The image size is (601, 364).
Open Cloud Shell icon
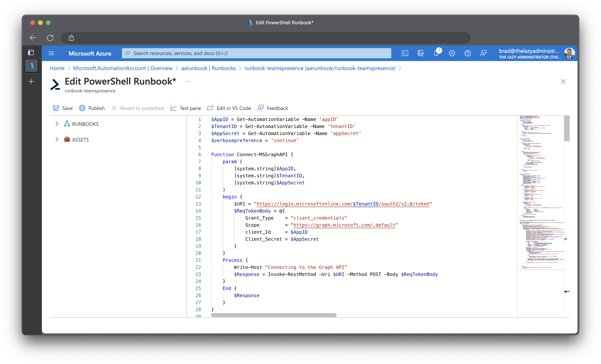pyautogui.click(x=405, y=53)
